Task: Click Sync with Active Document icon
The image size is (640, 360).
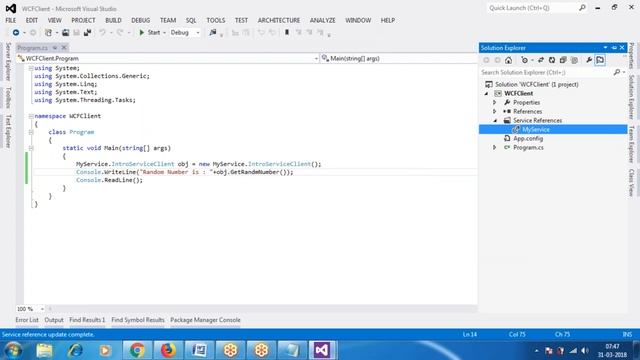Action: [x=541, y=60]
